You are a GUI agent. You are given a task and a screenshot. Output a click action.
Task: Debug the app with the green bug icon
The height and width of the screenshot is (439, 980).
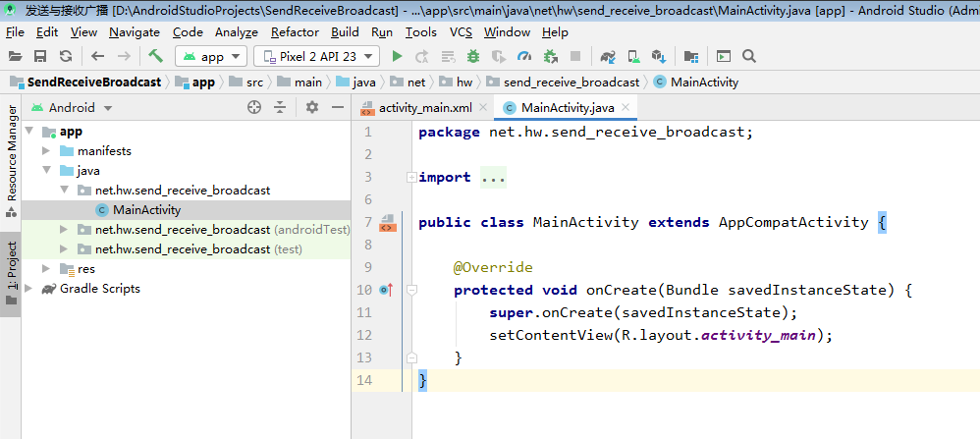tap(473, 57)
